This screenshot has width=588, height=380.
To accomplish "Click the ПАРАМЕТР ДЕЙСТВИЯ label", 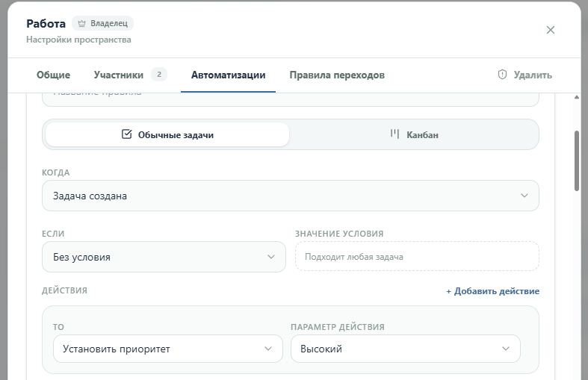I will click(x=338, y=327).
